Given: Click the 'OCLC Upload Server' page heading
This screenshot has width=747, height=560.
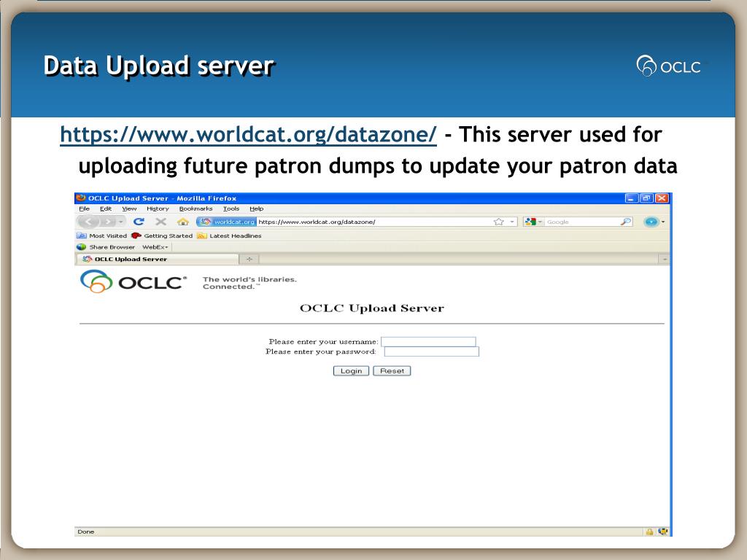Looking at the screenshot, I should click(371, 308).
